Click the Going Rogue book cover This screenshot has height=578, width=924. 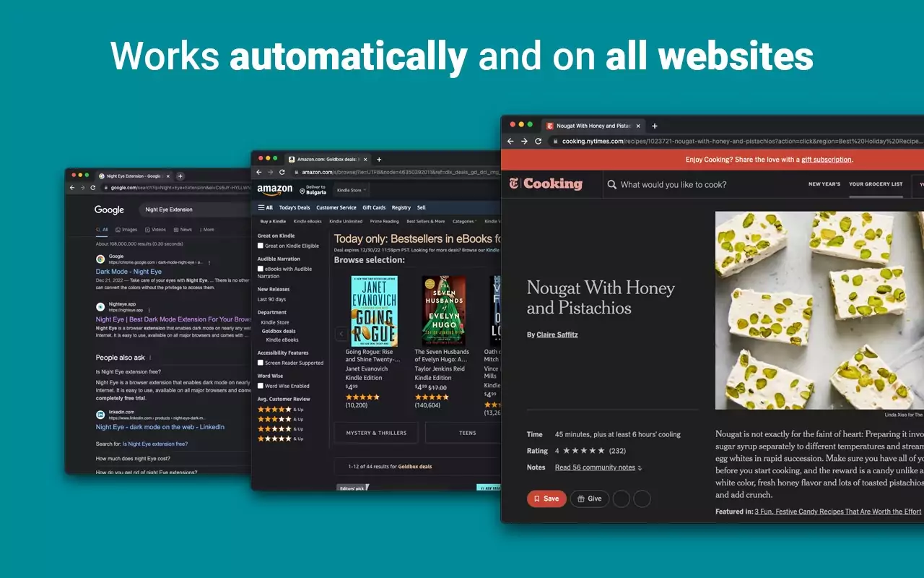374,311
